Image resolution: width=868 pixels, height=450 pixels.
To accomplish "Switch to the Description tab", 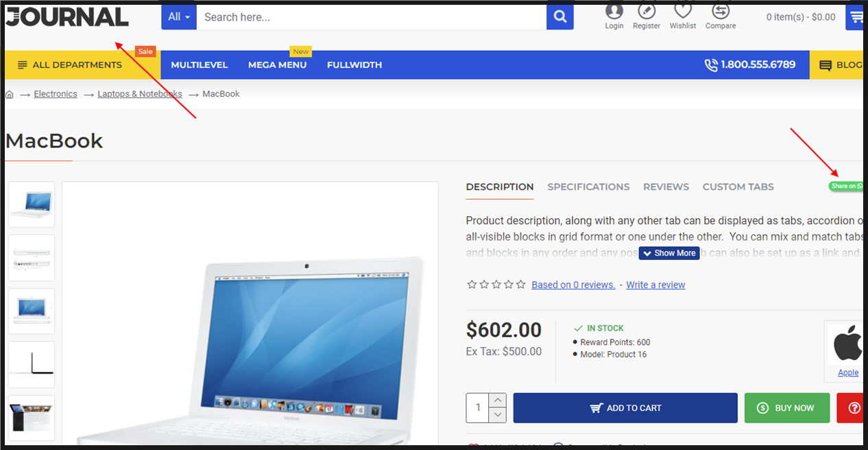I will [500, 187].
